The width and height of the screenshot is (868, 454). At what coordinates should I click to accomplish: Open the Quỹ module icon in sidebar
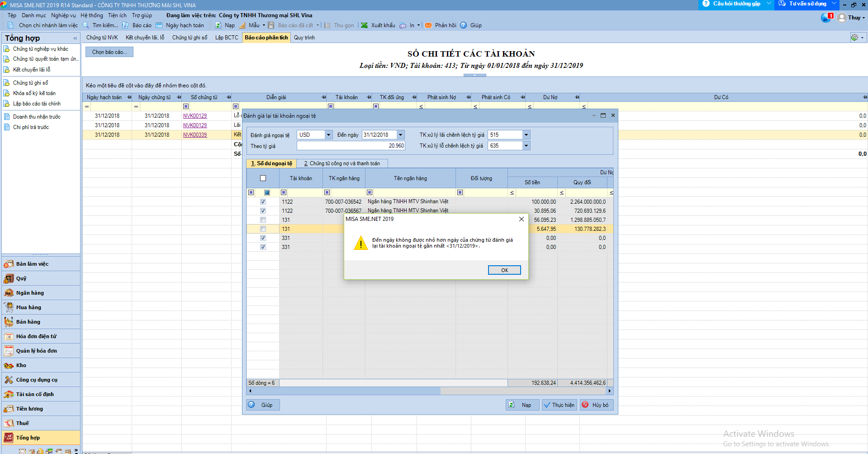click(9, 278)
